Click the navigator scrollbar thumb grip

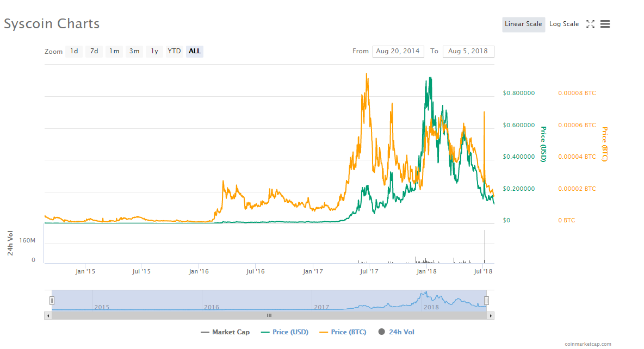[x=269, y=316]
